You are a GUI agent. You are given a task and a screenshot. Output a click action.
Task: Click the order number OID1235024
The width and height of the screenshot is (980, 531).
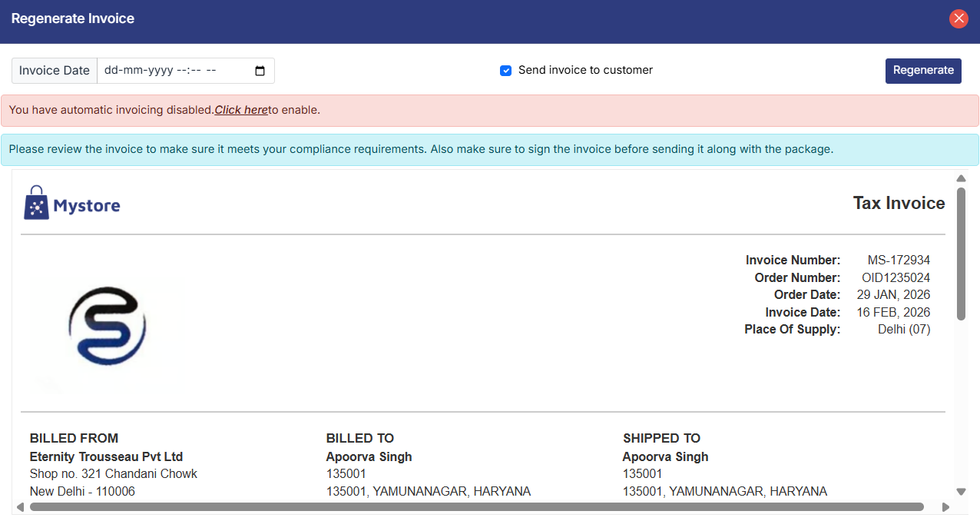tap(896, 277)
